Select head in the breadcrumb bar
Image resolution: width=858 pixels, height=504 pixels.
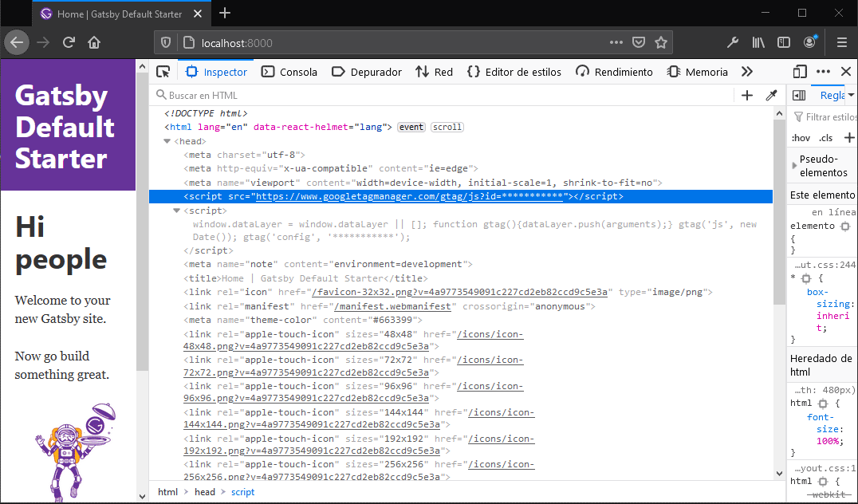(205, 492)
